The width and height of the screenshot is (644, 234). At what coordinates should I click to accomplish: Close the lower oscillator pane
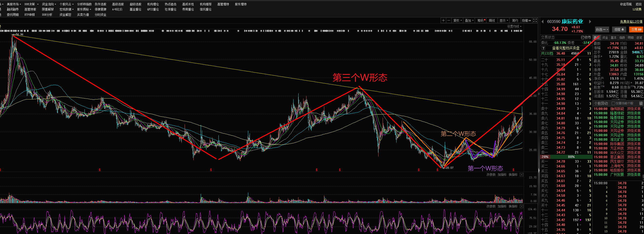click(x=521, y=206)
